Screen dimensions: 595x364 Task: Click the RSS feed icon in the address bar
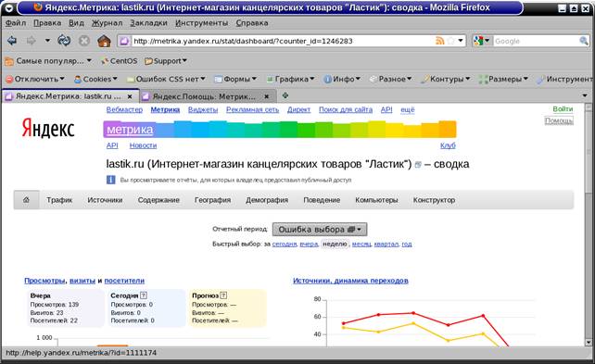[439, 41]
